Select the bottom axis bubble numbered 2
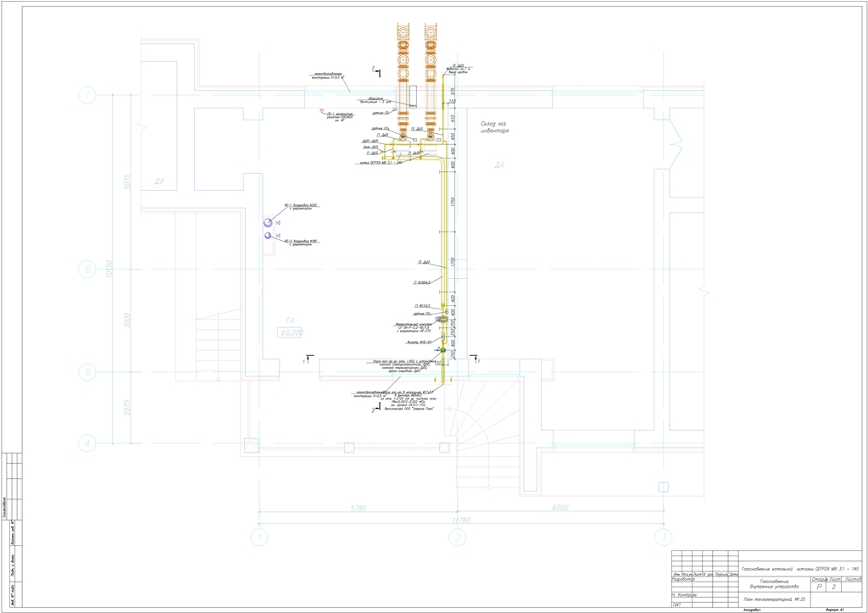The height and width of the screenshot is (613, 868). pos(458,537)
